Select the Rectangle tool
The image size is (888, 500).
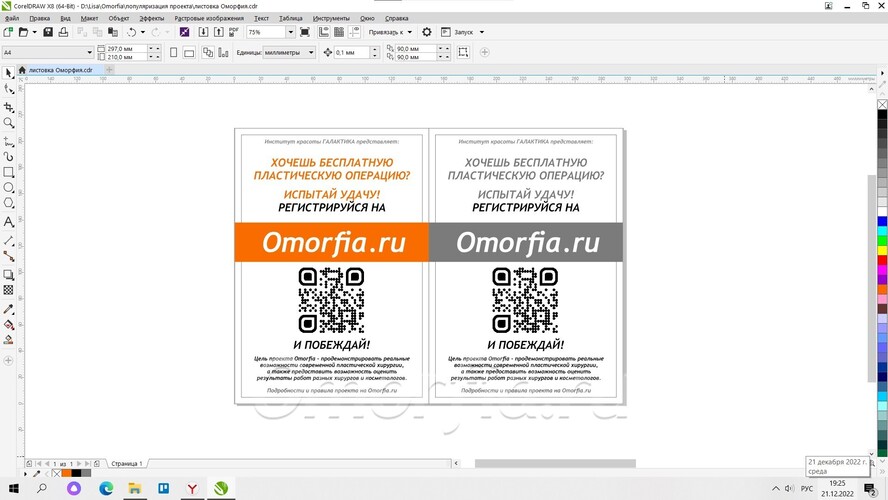[x=8, y=172]
